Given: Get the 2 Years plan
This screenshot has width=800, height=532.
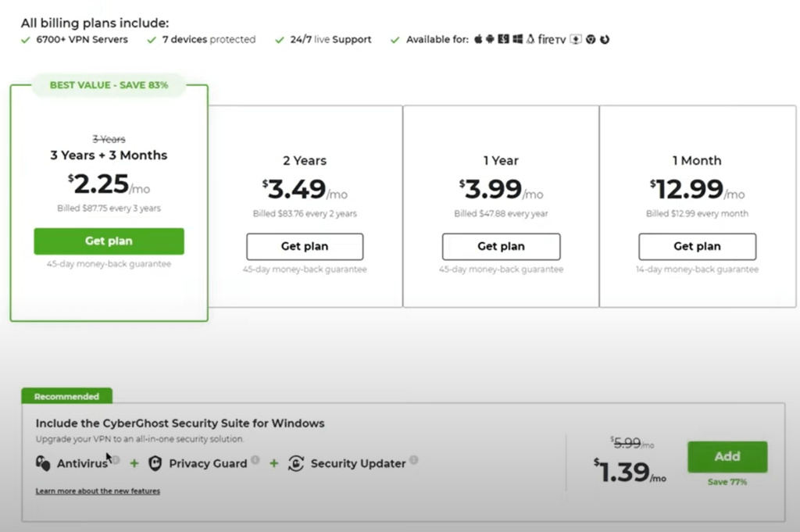Looking at the screenshot, I should click(305, 246).
